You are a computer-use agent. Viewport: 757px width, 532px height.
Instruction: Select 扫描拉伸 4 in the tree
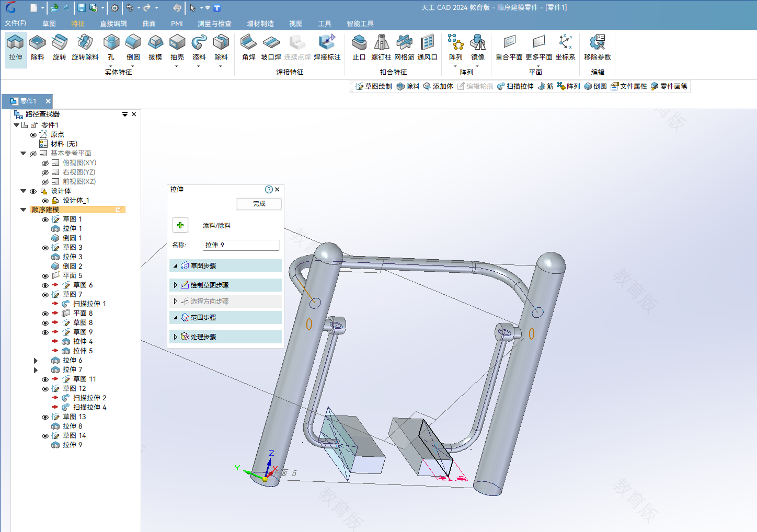tap(89, 408)
